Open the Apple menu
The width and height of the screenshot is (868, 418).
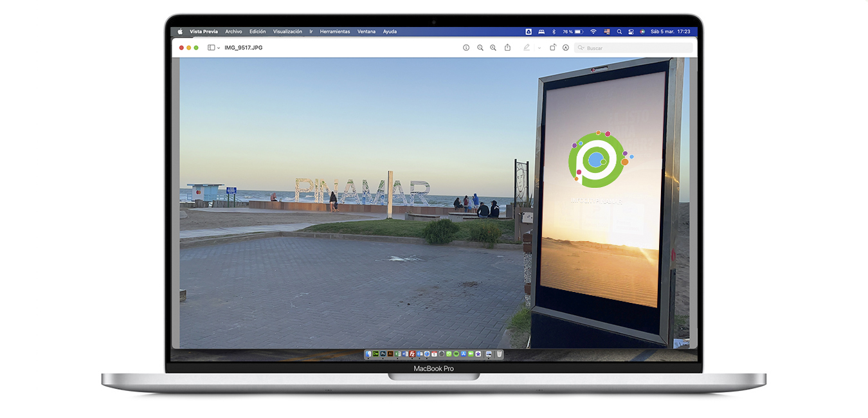tap(180, 32)
